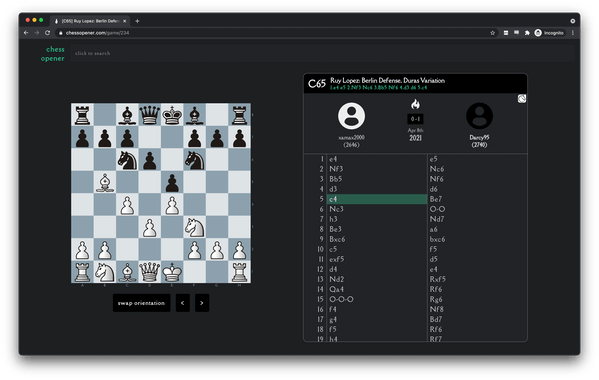Close the Ruy Lopez browser tab
This screenshot has width=599, height=380.
click(x=125, y=21)
